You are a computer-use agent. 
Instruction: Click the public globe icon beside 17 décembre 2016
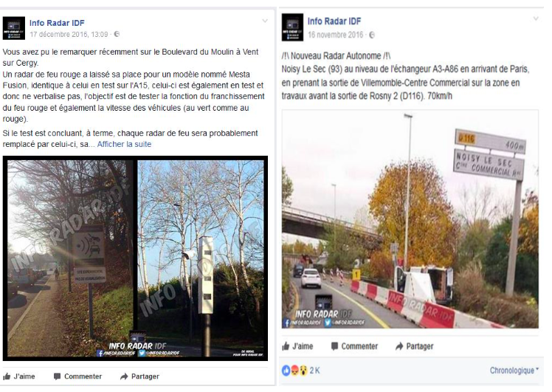[x=117, y=34]
